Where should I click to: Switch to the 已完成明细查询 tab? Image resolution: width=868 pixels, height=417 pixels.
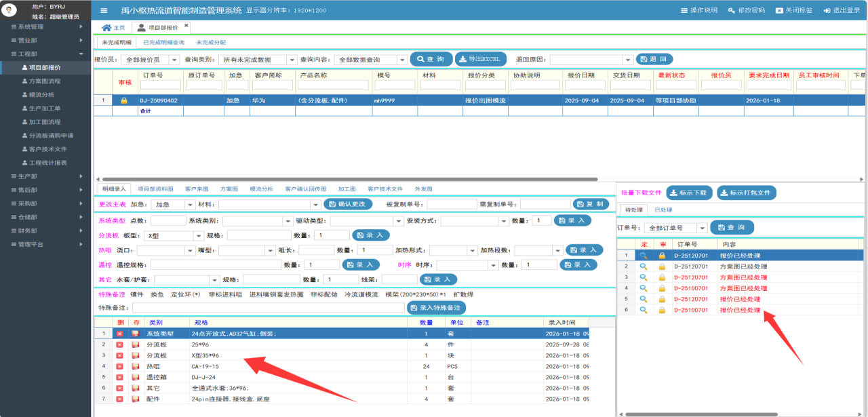click(163, 43)
